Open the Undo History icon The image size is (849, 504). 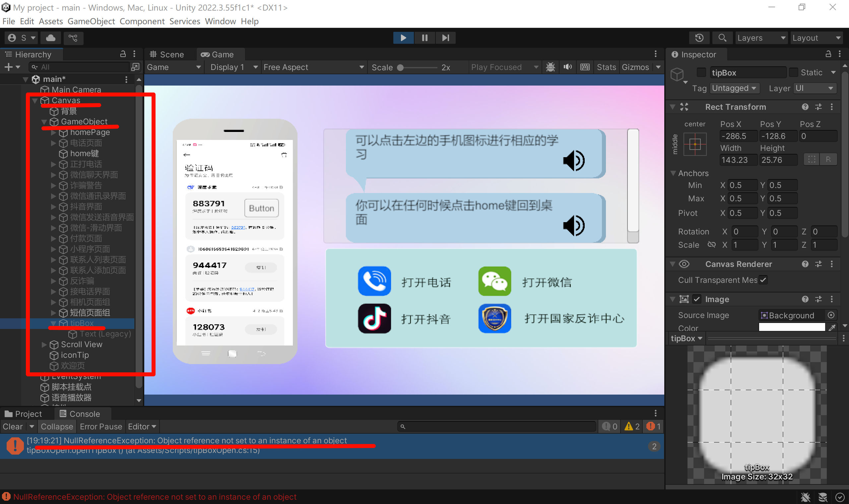point(699,38)
